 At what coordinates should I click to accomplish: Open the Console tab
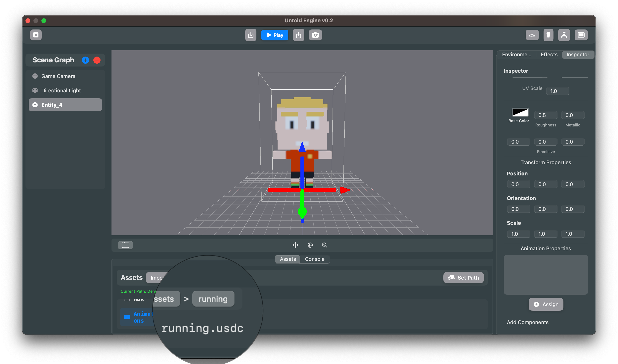(x=315, y=259)
